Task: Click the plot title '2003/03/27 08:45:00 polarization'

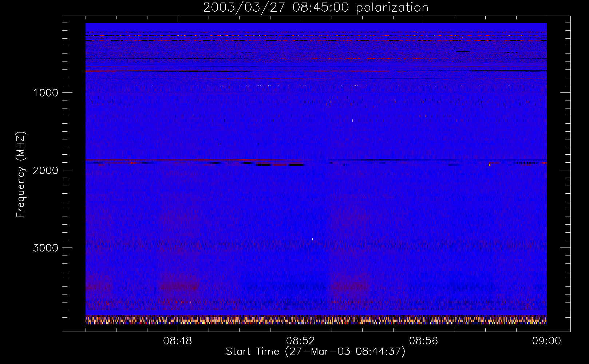Action: (316, 8)
